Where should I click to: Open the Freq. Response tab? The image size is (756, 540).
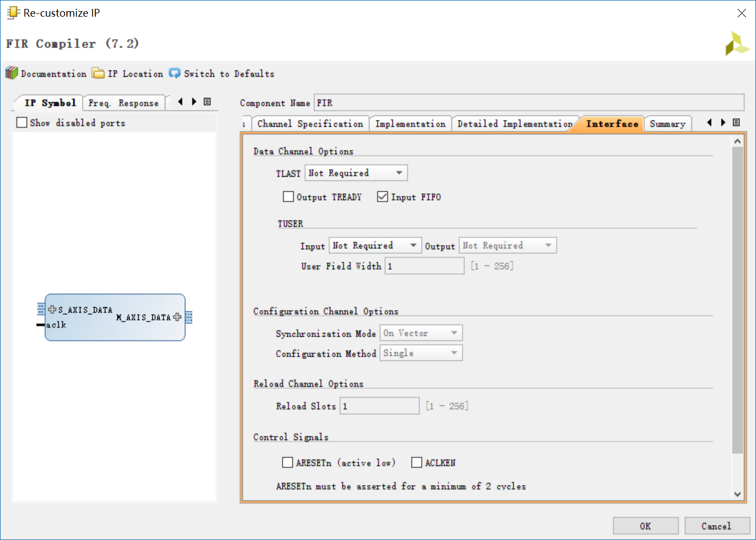coord(123,103)
